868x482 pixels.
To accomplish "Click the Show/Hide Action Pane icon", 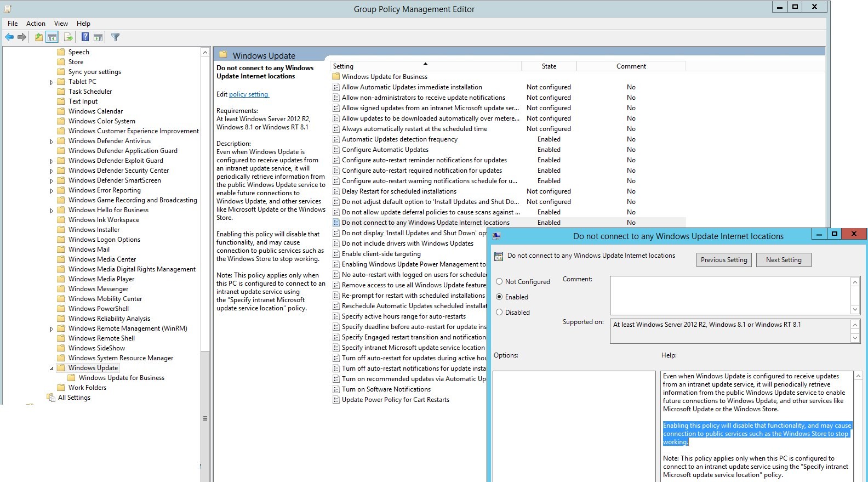I will 98,37.
